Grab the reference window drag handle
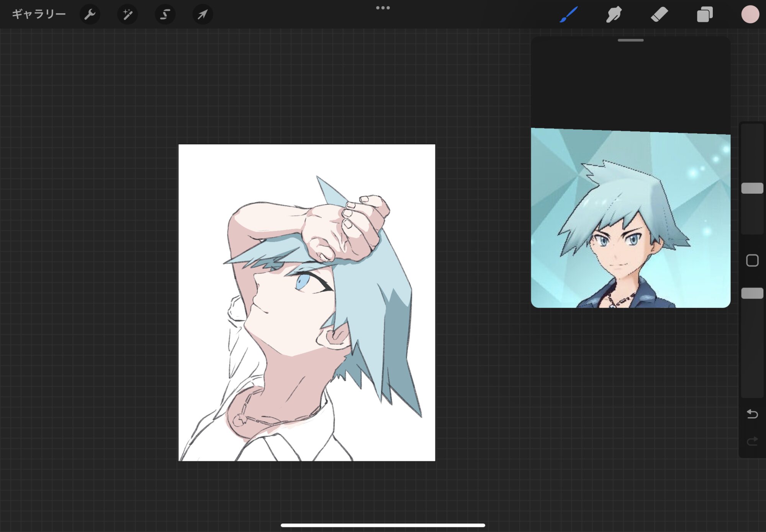The image size is (766, 532). pyautogui.click(x=630, y=40)
